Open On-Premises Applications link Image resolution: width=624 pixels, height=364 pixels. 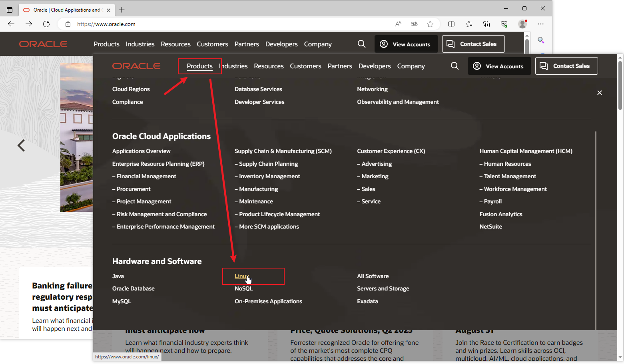coord(268,301)
